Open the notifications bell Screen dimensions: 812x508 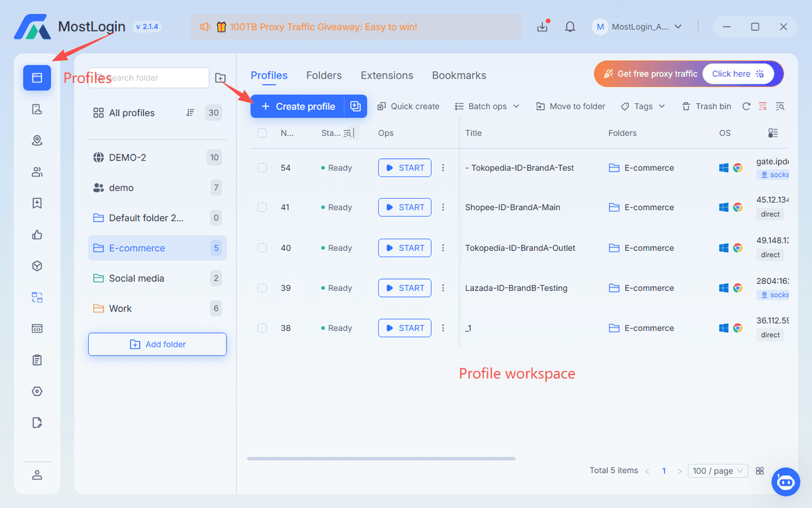click(x=570, y=27)
